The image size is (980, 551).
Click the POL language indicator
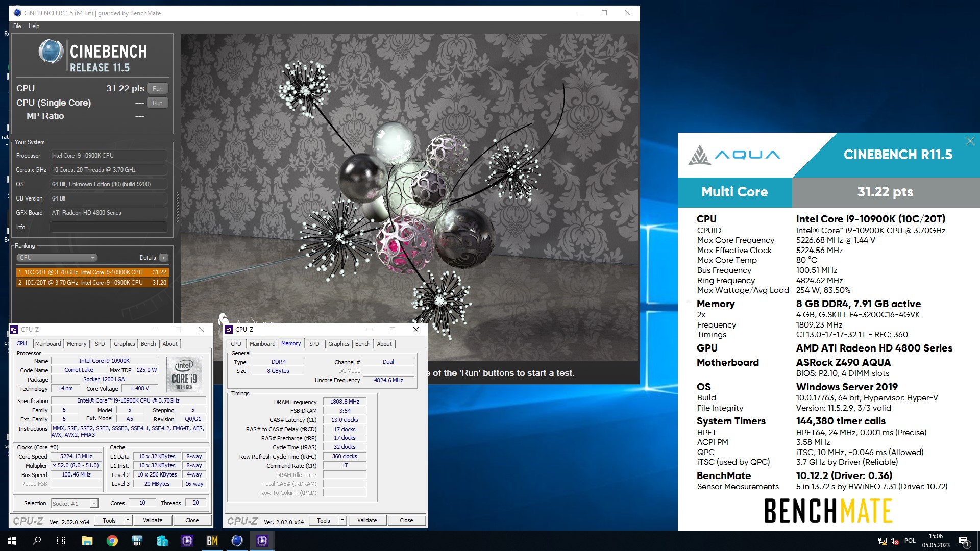pos(910,541)
